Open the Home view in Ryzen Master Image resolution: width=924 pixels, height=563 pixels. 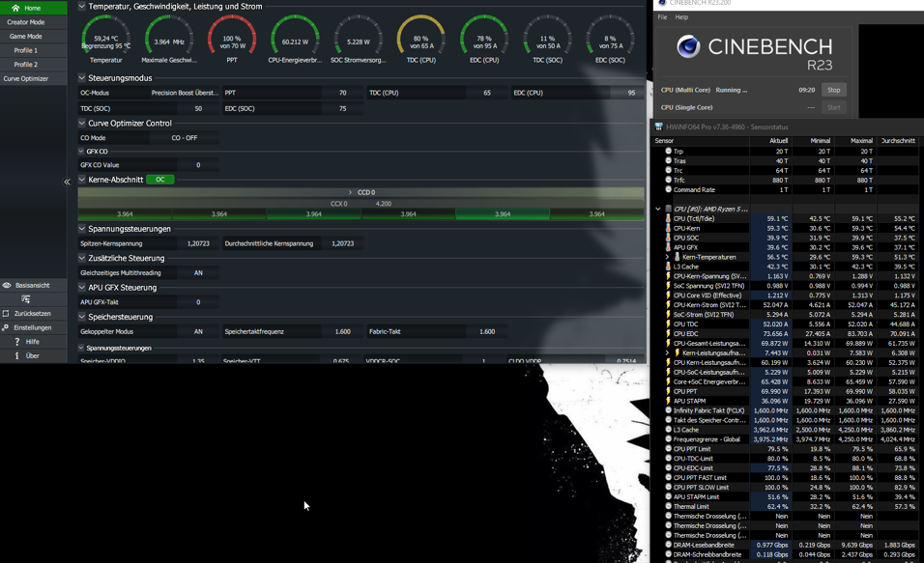pyautogui.click(x=33, y=8)
